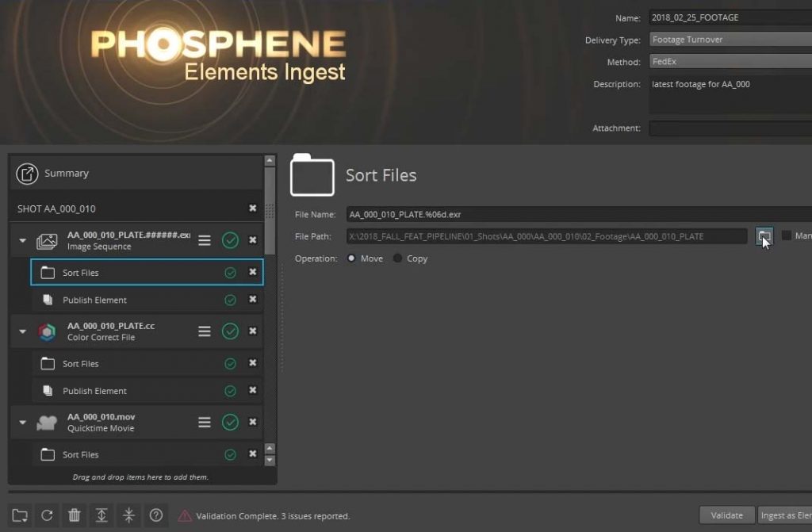This screenshot has width=812, height=532.
Task: Click scroll-down arrow in item list
Action: [270, 460]
